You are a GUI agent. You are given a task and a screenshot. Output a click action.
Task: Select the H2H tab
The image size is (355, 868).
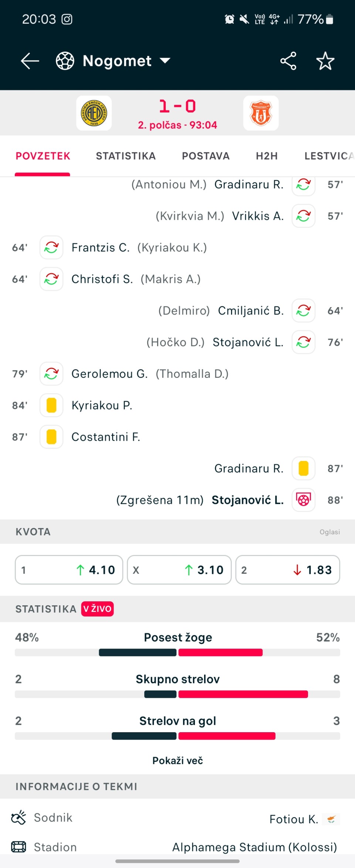point(267,156)
